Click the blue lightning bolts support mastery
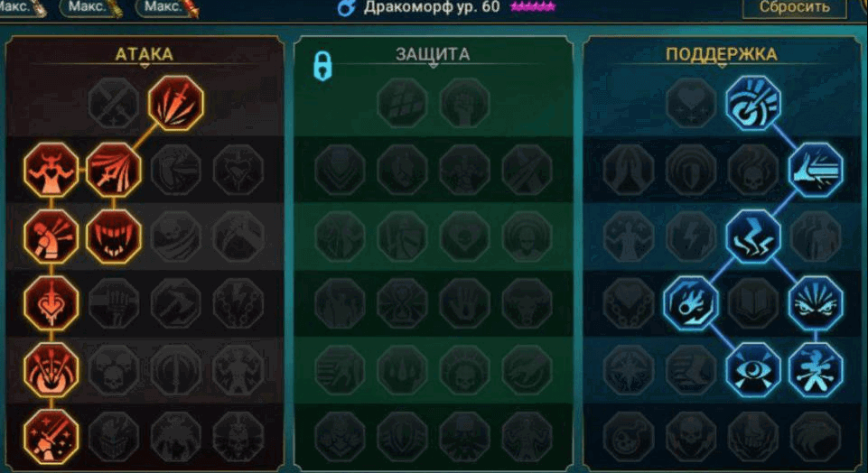 coord(753,236)
